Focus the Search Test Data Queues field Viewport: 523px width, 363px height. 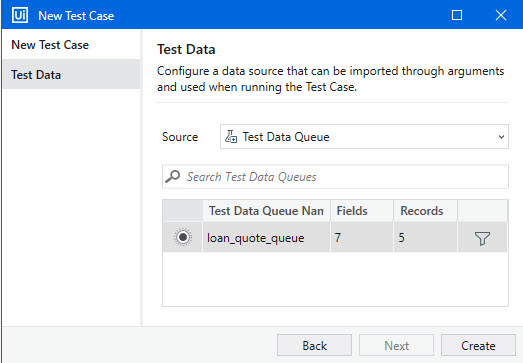[x=335, y=176]
